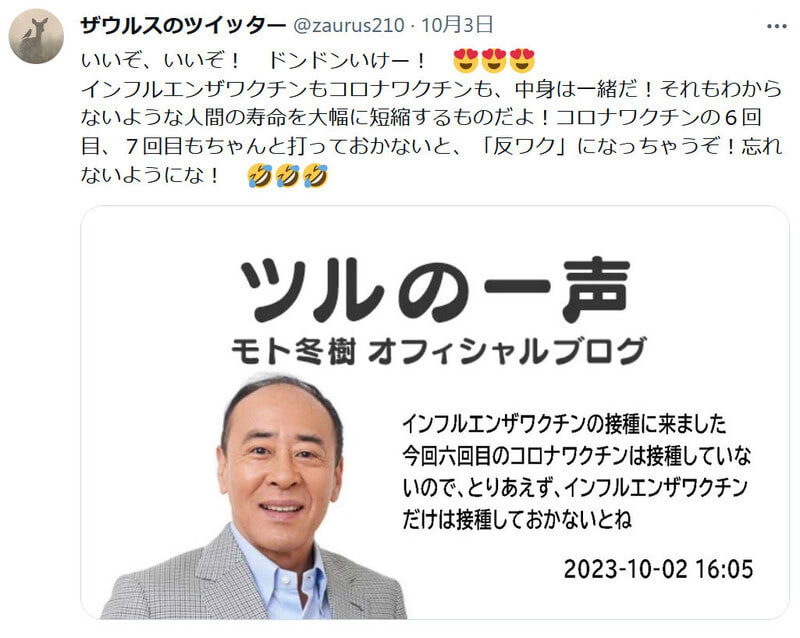Screen dimensions: 800x638
Task: Click the @zaurus210 handle
Action: point(348,25)
